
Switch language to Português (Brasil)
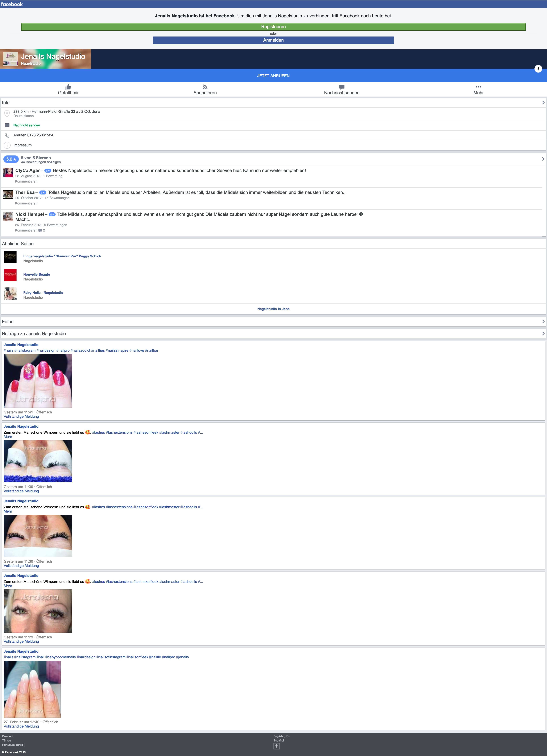pyautogui.click(x=13, y=745)
